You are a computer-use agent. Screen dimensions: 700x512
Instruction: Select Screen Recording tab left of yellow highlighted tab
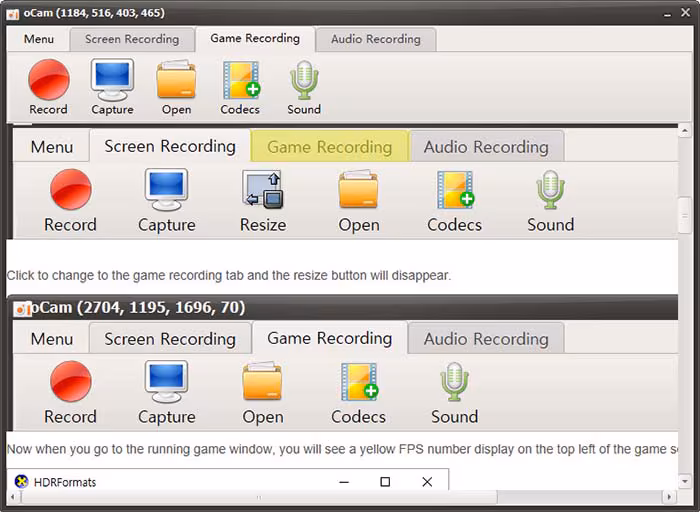170,146
